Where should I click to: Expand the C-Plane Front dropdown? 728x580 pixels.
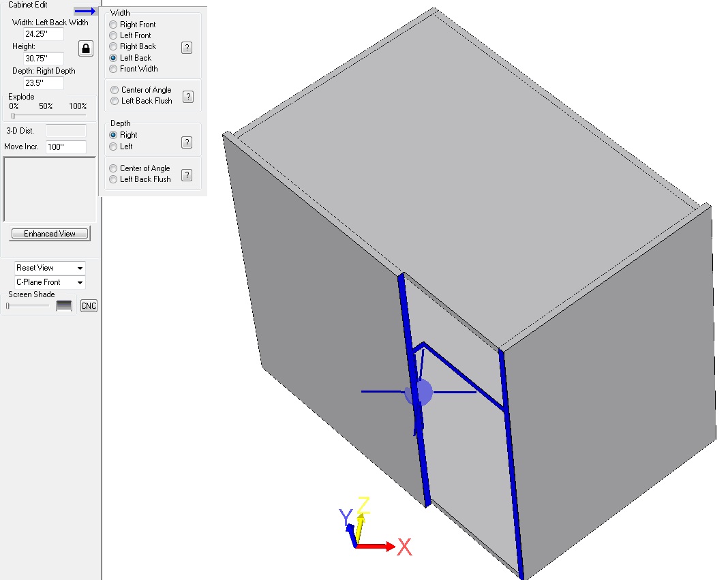click(x=50, y=282)
